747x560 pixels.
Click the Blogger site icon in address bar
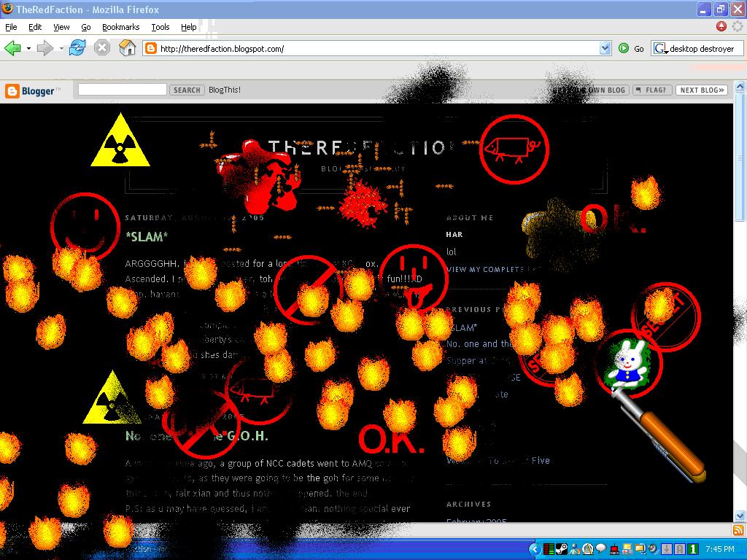tap(151, 49)
